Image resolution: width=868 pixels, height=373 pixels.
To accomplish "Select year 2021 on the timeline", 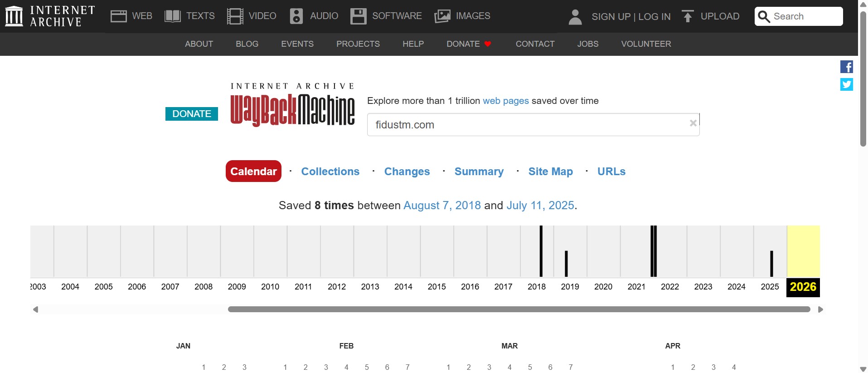I will 636,287.
